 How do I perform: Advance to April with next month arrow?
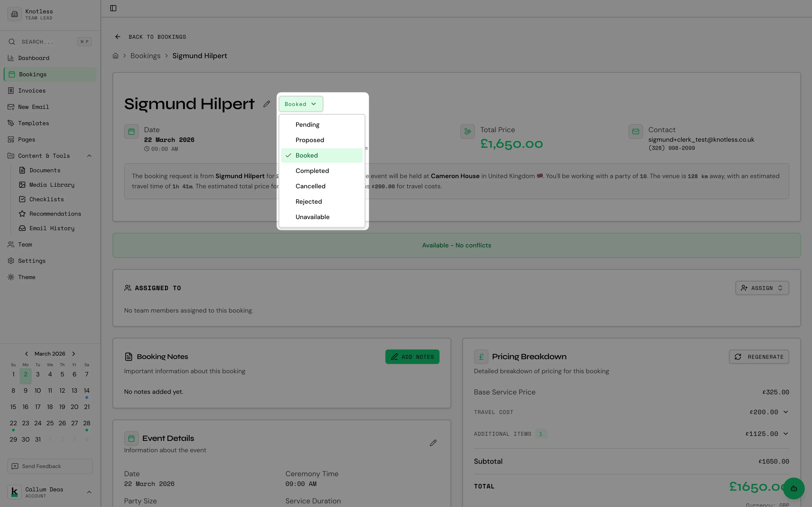(73, 353)
